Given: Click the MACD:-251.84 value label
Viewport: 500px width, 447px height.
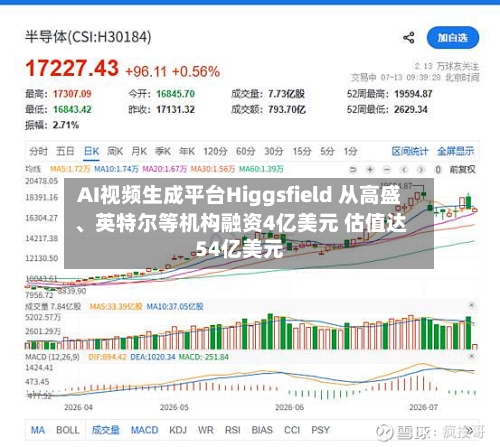Looking at the screenshot, I should tap(204, 357).
